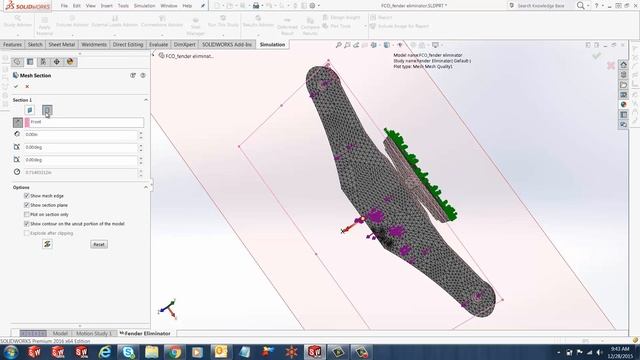Open the Simulation menu

click(144, 6)
